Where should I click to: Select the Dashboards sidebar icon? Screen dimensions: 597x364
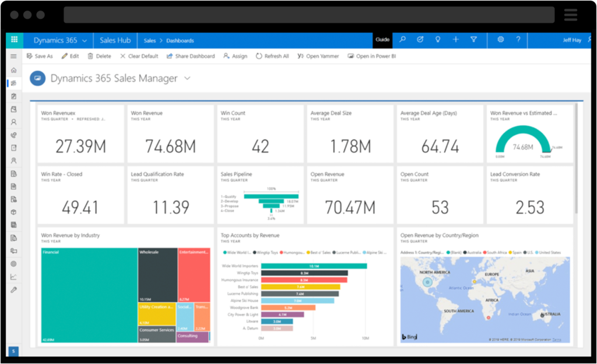pyautogui.click(x=14, y=83)
